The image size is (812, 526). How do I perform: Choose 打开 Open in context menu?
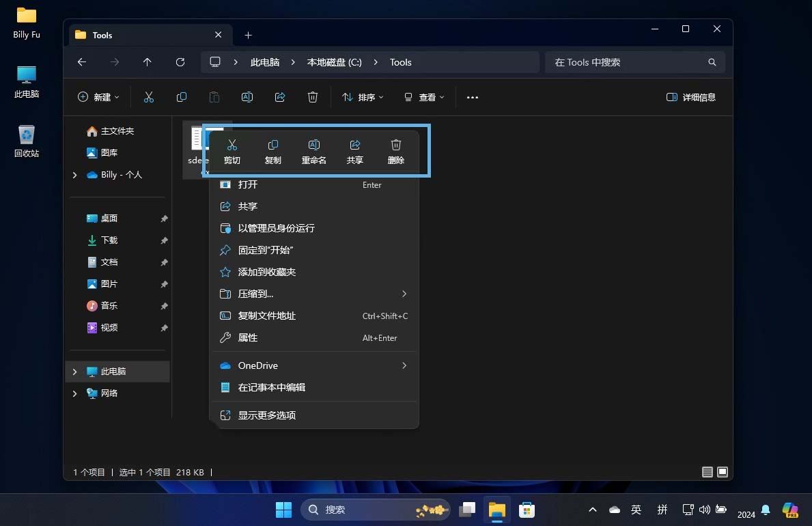coord(316,184)
